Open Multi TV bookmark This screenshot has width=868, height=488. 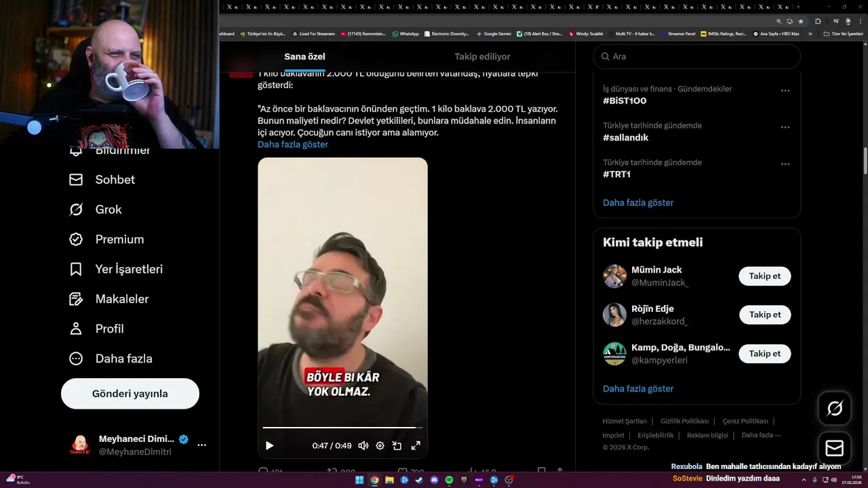point(631,33)
